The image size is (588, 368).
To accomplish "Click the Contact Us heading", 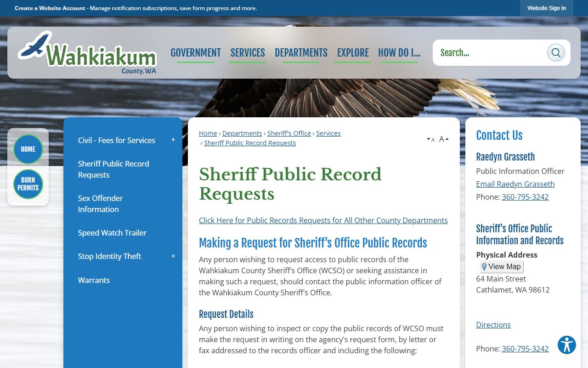I will (x=499, y=135).
